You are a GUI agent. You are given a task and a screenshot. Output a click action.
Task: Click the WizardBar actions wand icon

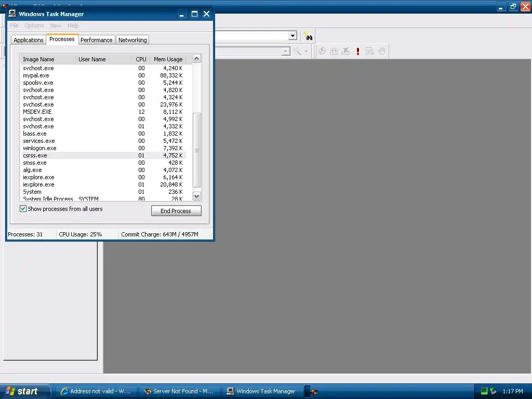[x=297, y=51]
